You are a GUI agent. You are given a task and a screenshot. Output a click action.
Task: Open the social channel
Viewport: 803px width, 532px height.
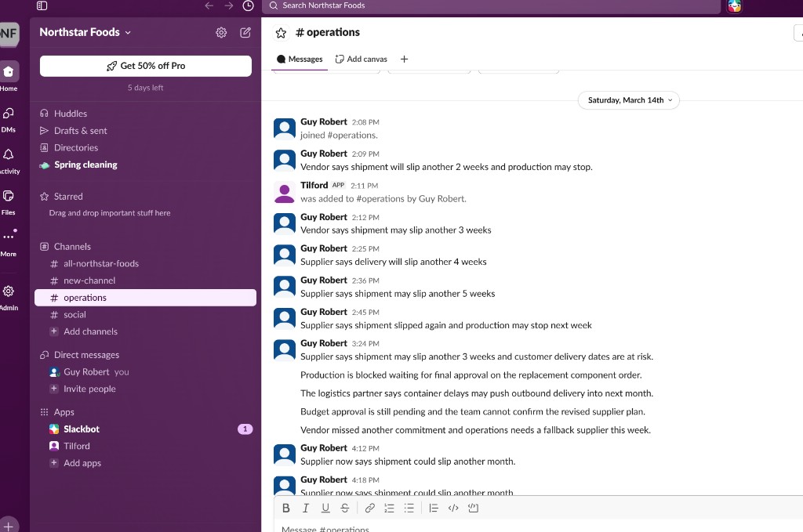[x=145, y=315]
